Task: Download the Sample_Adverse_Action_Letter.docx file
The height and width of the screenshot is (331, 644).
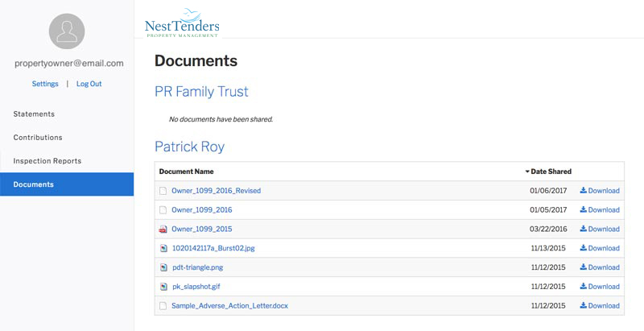Action: point(600,306)
